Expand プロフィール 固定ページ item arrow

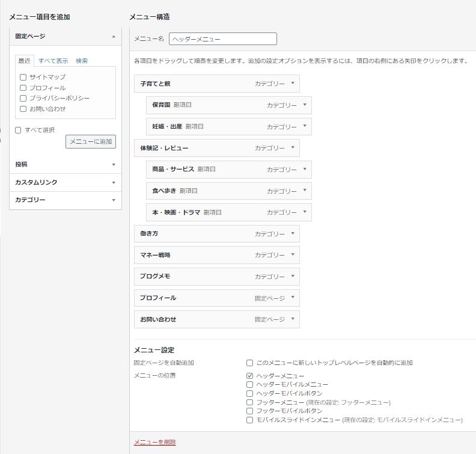click(x=293, y=297)
